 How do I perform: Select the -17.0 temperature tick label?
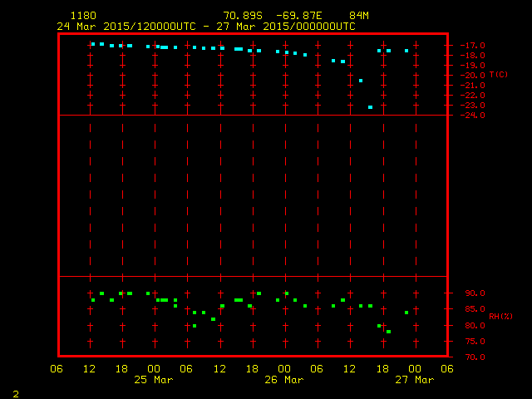click(471, 46)
